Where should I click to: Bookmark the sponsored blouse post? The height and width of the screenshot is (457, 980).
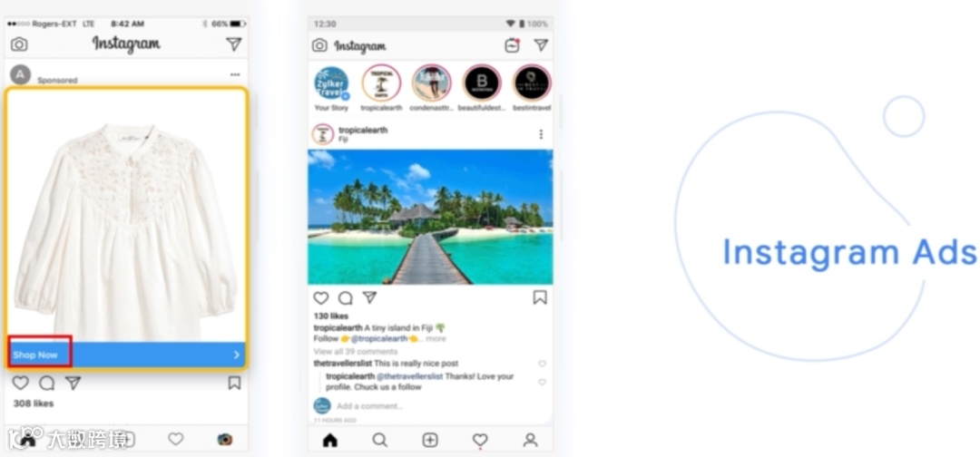234,383
